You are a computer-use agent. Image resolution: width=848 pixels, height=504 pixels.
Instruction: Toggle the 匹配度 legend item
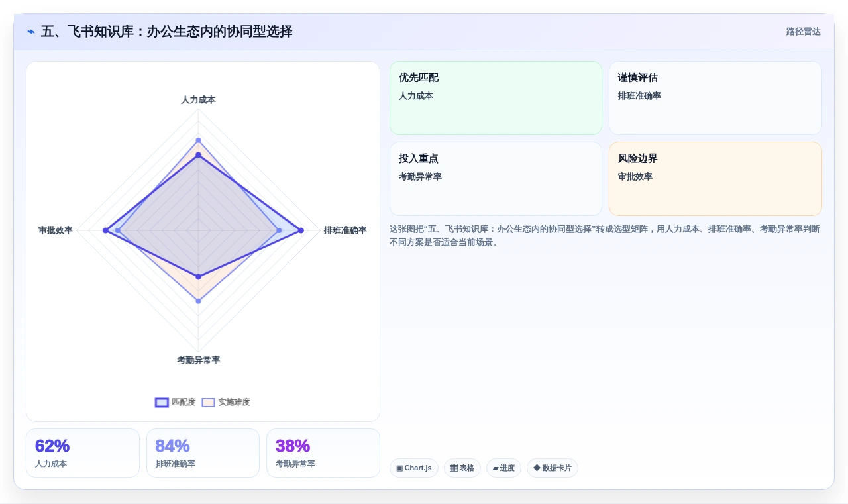176,402
